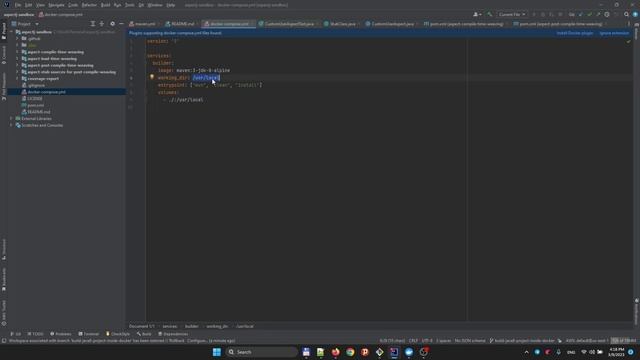640x360 pixels.
Task: Open Project panel settings gear
Action: pyautogui.click(x=112, y=24)
